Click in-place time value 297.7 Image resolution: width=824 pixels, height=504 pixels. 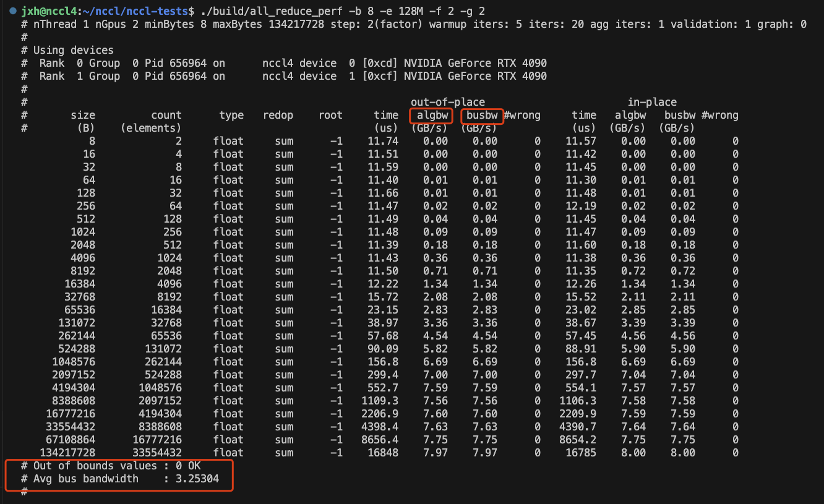(581, 375)
